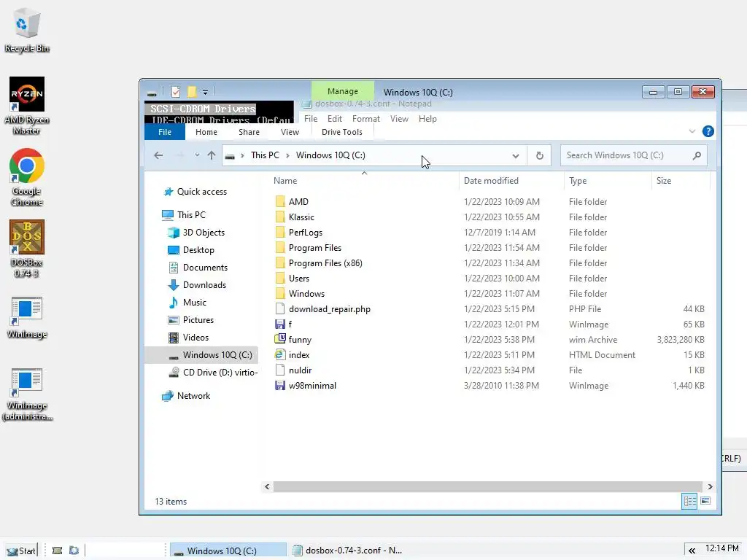Open the Share ribbon tab
The image size is (747, 560).
[249, 132]
